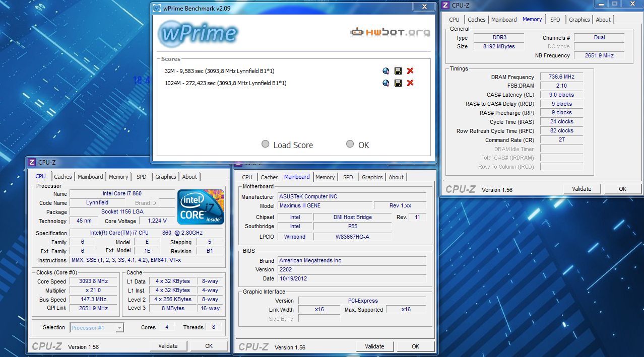Click the hwbot.org logo in wPrime
The height and width of the screenshot is (357, 644).
(391, 32)
